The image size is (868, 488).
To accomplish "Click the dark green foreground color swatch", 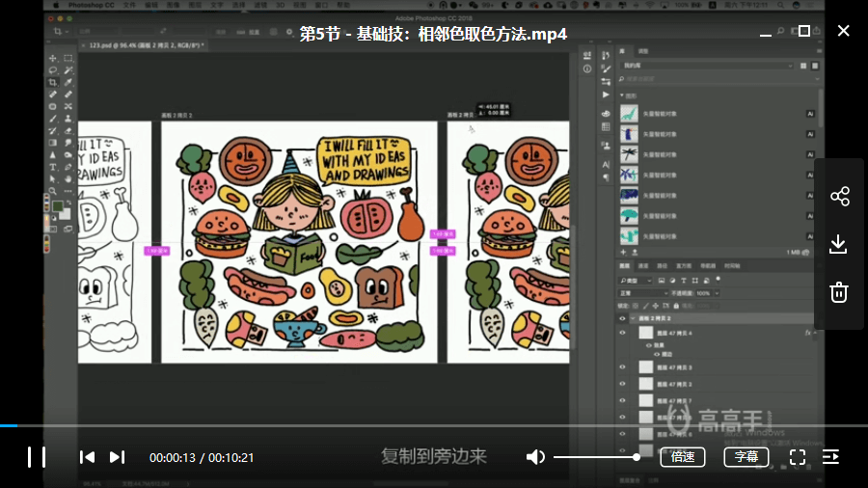I will pos(57,206).
